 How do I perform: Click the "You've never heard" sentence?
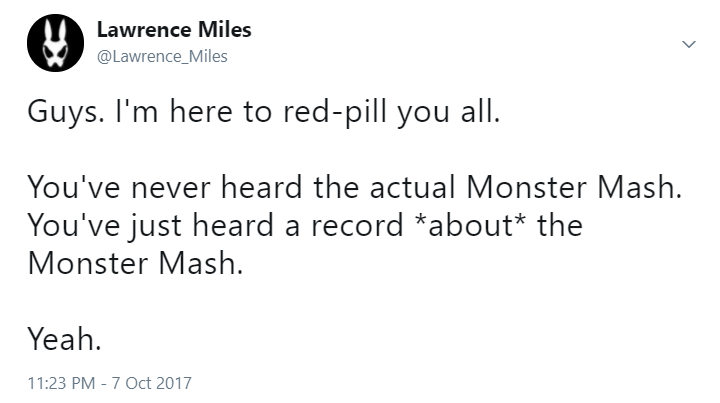point(354,187)
